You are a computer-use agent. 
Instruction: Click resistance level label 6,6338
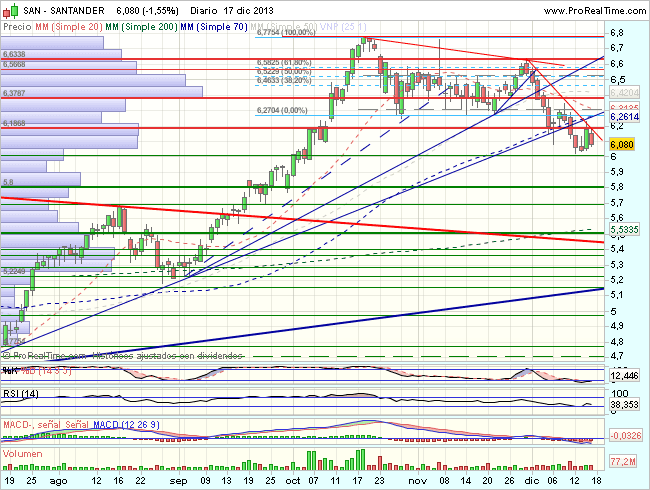[14, 54]
